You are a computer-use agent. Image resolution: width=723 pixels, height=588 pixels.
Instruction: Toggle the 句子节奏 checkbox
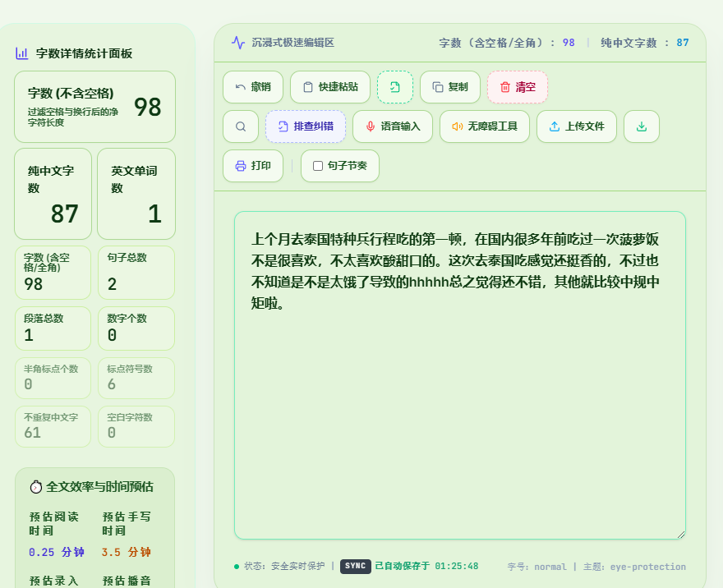318,166
